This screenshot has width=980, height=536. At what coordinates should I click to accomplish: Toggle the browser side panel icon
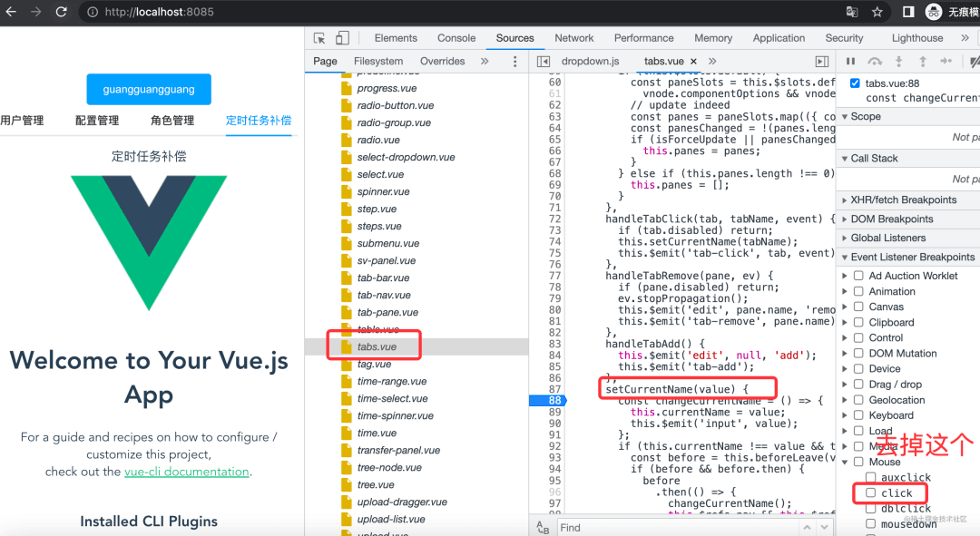(x=908, y=12)
